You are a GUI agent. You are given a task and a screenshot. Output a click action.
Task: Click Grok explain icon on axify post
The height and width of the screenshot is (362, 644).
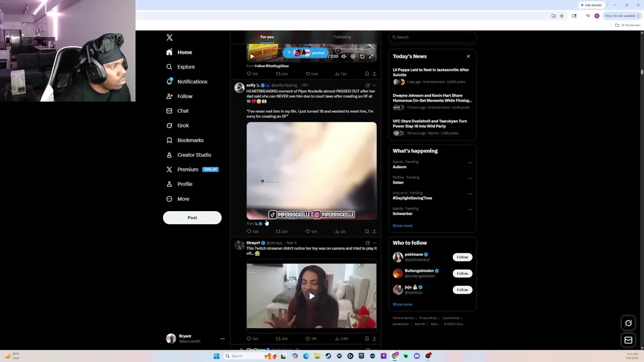point(368,85)
